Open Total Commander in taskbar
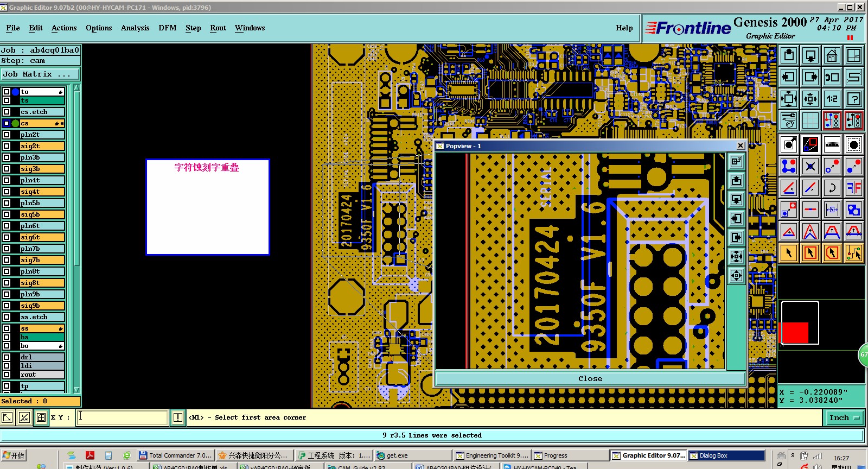Image resolution: width=868 pixels, height=469 pixels. (176, 455)
